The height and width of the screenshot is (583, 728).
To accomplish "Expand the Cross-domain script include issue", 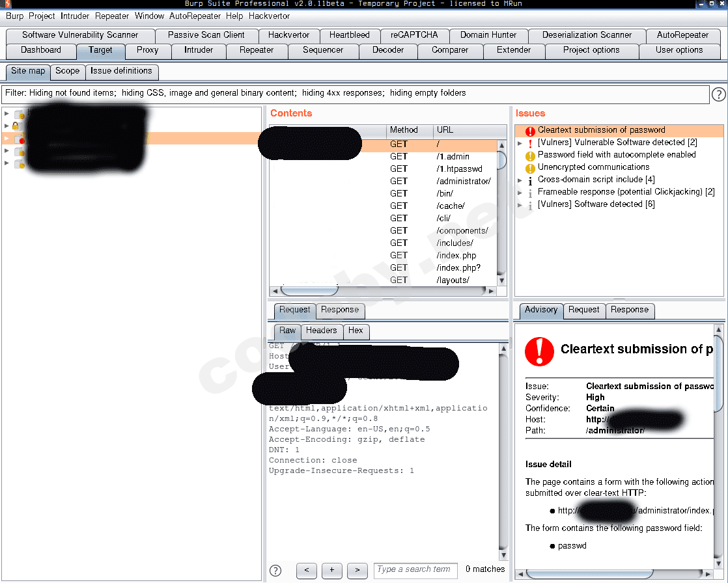I will [520, 180].
